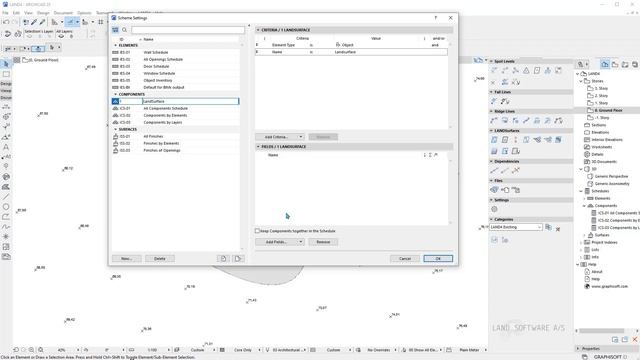Open the Add Criteria dropdown arrow
The width and height of the screenshot is (640, 360).
click(x=300, y=137)
